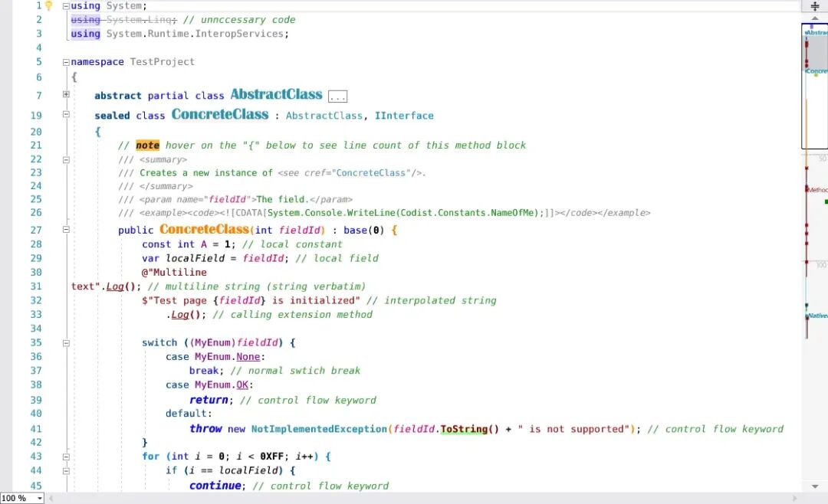The height and width of the screenshot is (504, 828).
Task: Collapse the sealed ConcreteClass outline
Action: (66, 115)
